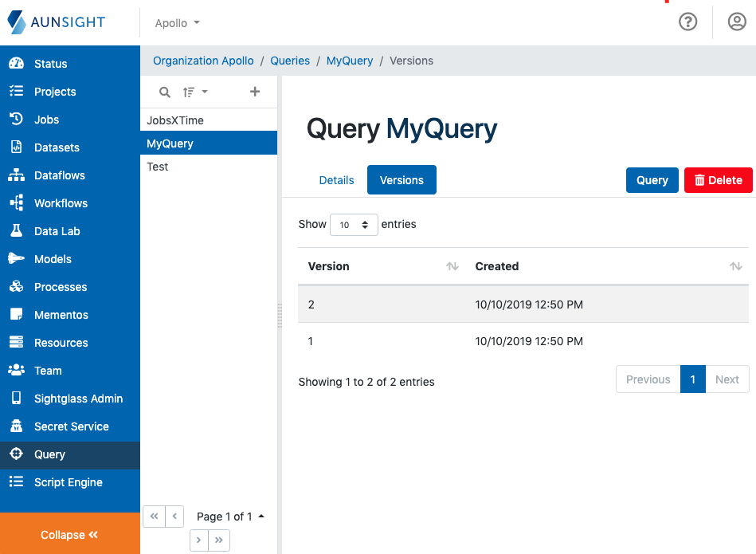Open the help icon in the top bar
Screen dimensions: 756x554
pyautogui.click(x=687, y=22)
